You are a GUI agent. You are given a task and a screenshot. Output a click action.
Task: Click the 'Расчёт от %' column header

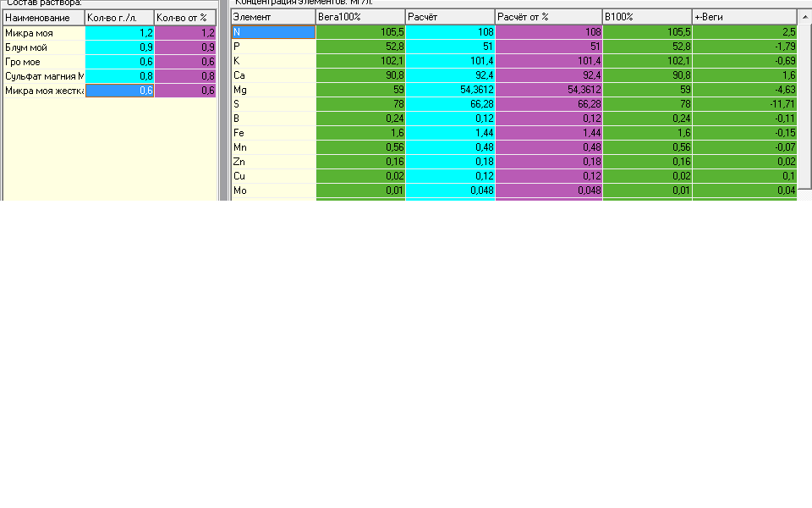click(549, 17)
